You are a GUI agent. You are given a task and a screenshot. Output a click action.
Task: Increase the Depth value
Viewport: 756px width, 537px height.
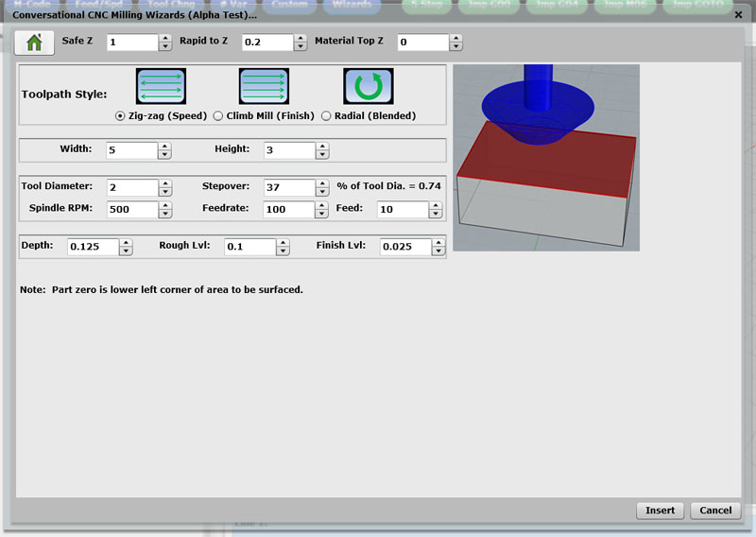126,243
